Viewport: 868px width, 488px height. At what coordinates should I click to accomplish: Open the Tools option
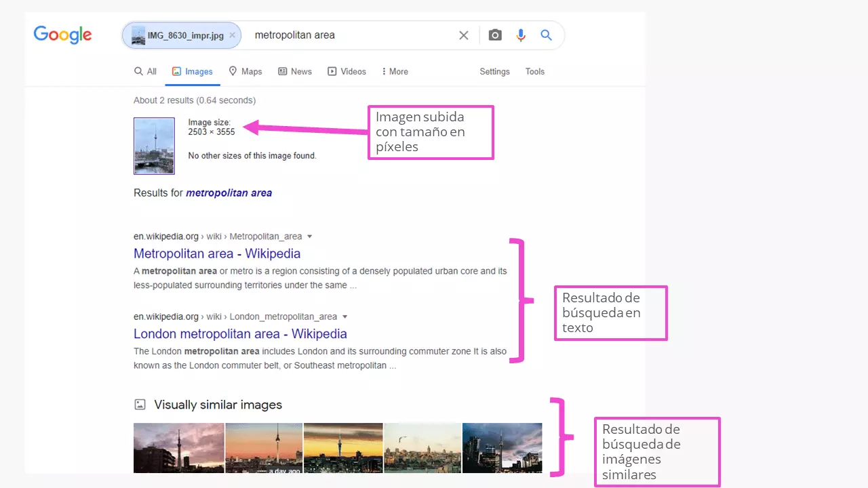pos(535,71)
